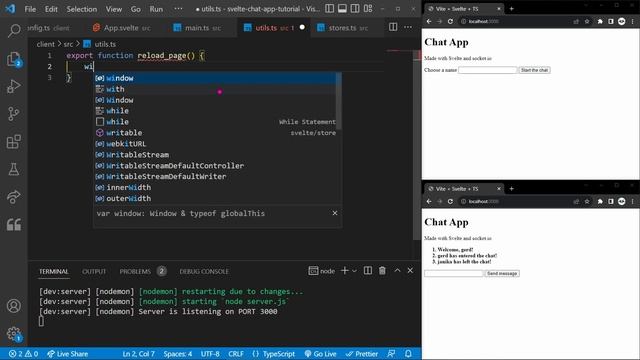Screen dimensions: 640x360
Task: Open editor More Actions ellipsis
Action: coord(408,27)
